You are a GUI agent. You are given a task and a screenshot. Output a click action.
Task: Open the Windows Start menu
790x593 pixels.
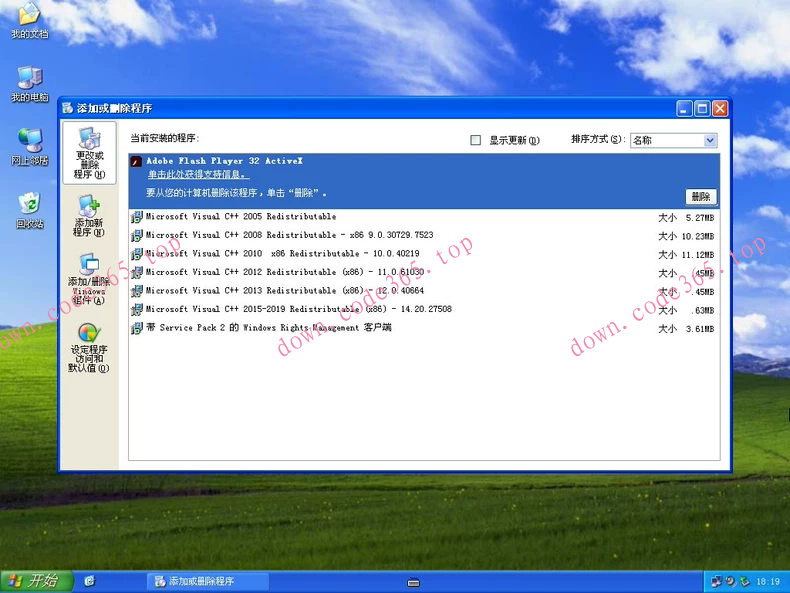point(32,581)
